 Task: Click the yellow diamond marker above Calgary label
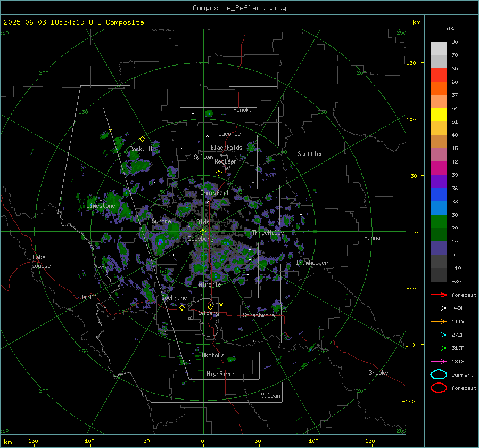(210, 307)
